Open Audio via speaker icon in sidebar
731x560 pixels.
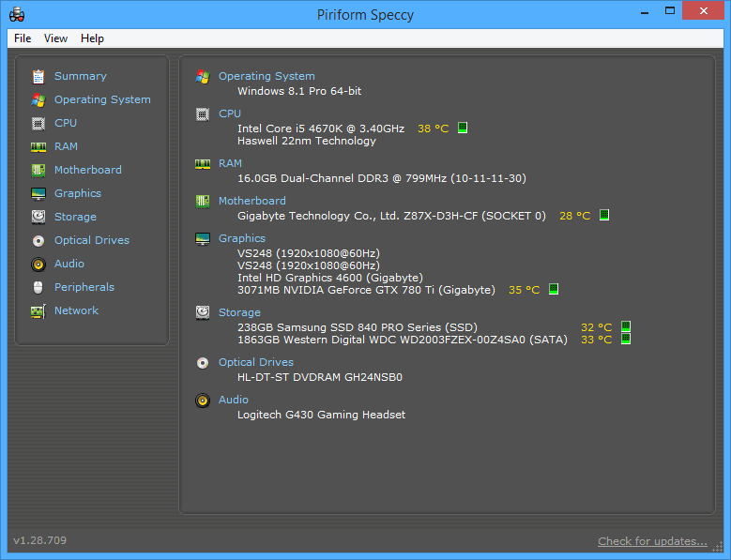pos(38,264)
